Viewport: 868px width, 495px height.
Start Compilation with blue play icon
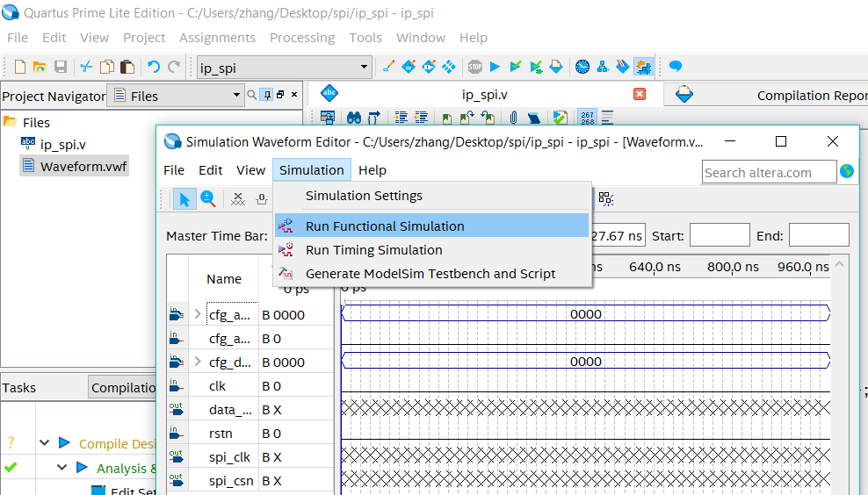[495, 67]
